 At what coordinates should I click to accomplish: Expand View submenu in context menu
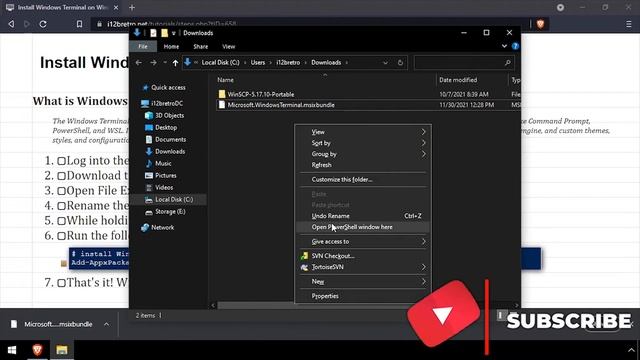363,132
